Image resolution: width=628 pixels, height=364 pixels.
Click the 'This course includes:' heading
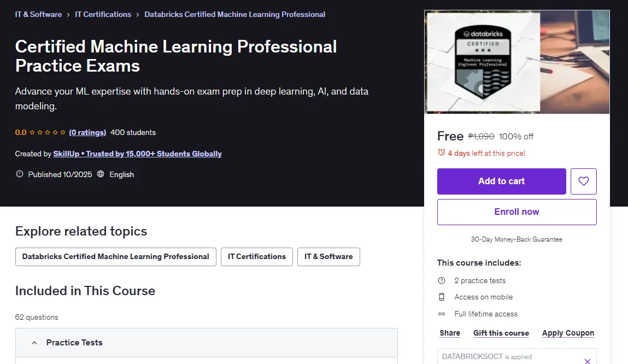(x=479, y=263)
